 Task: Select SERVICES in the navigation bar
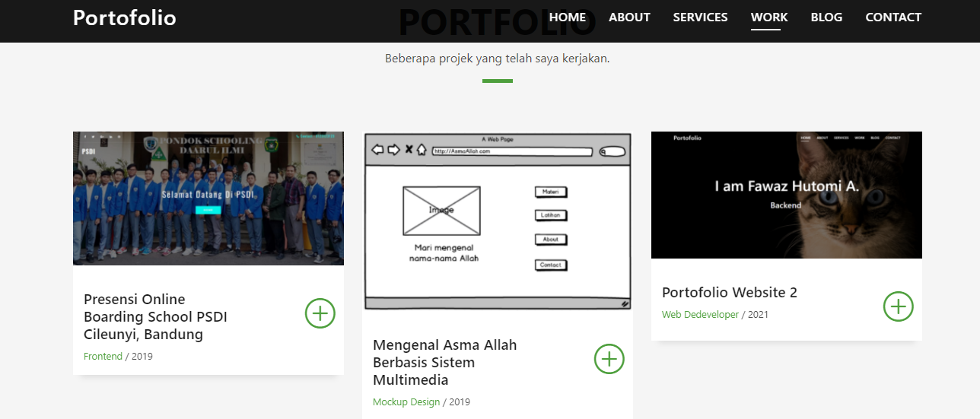[700, 17]
